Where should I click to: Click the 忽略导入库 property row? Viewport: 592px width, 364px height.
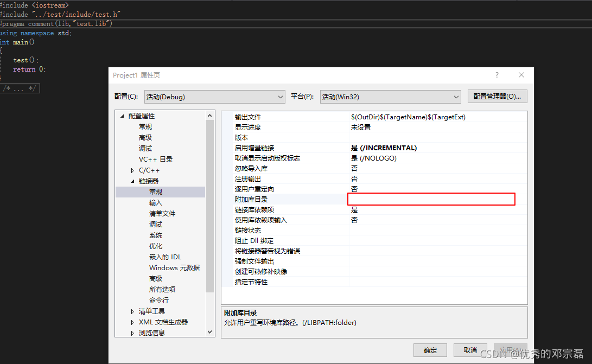[374, 168]
